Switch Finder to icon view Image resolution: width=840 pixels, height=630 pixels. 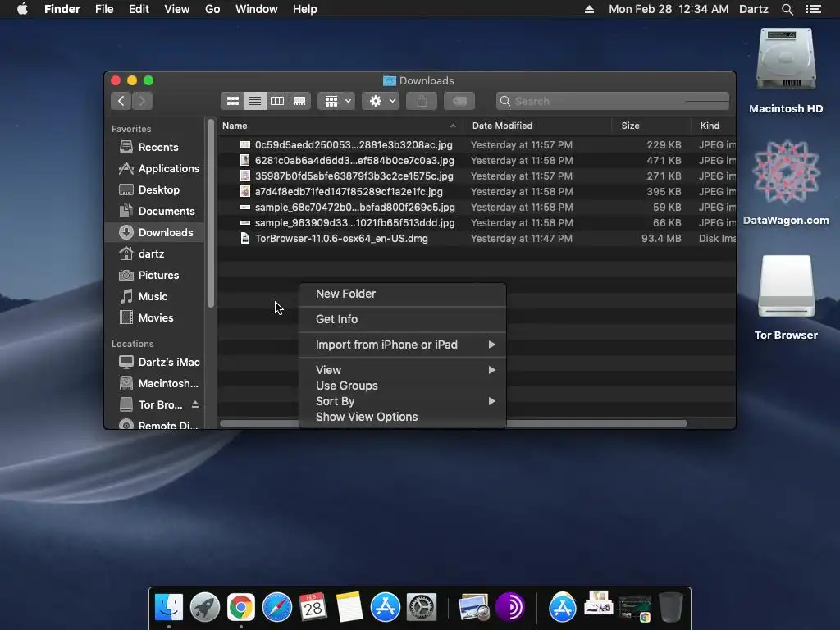tap(232, 101)
